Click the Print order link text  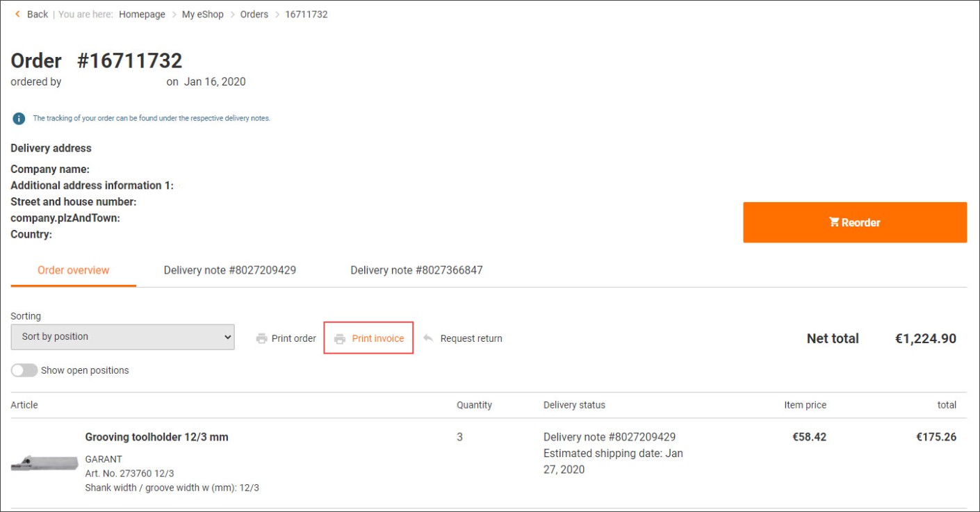point(293,338)
